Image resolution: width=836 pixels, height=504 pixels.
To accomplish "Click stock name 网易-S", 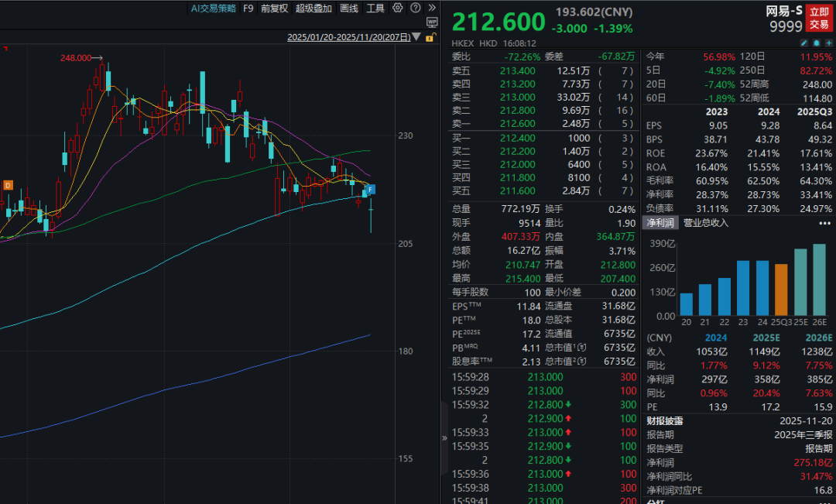I will (x=784, y=11).
